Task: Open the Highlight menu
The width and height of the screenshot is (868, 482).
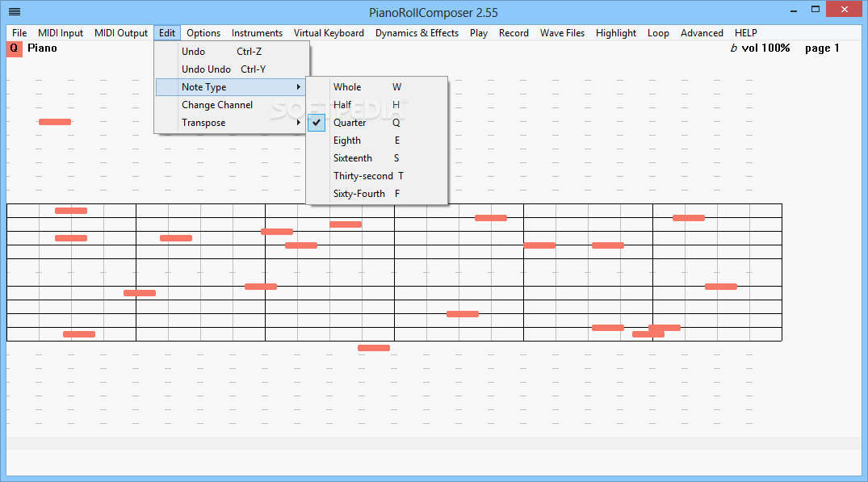Action: (615, 33)
